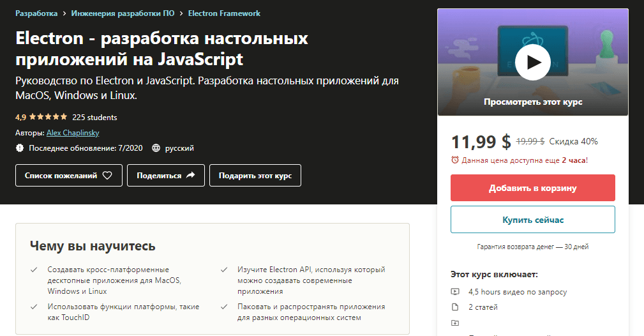644x336 pixels.
Task: Click 4,5 hours видео по запросу
Action: tap(518, 292)
